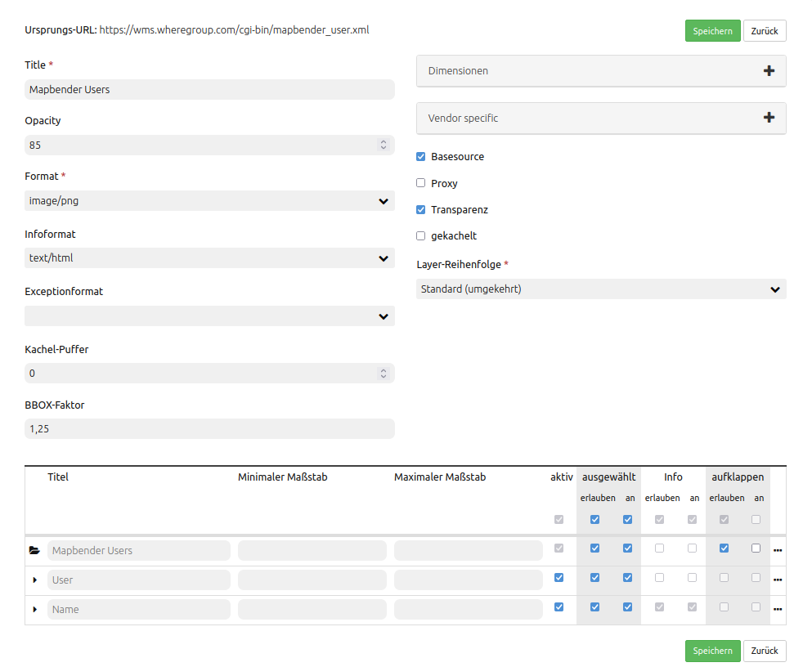The width and height of the screenshot is (812, 667).
Task: Click the bottom Zurück button
Action: [765, 651]
